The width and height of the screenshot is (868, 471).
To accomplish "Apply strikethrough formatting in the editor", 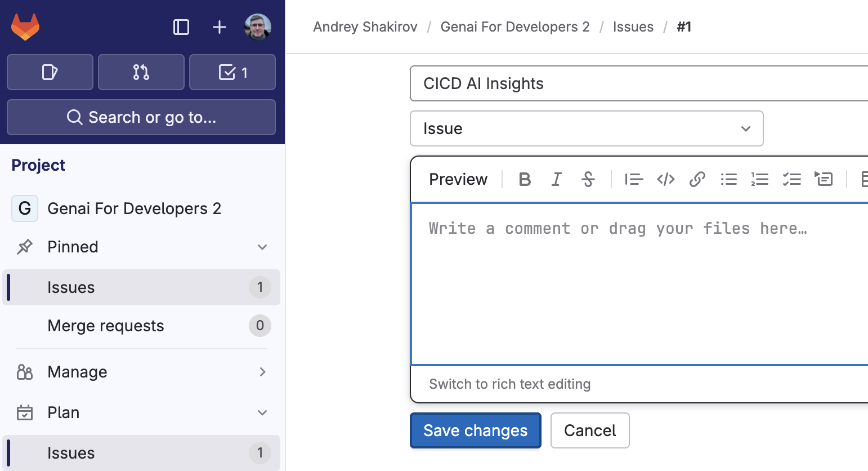I will click(x=588, y=179).
